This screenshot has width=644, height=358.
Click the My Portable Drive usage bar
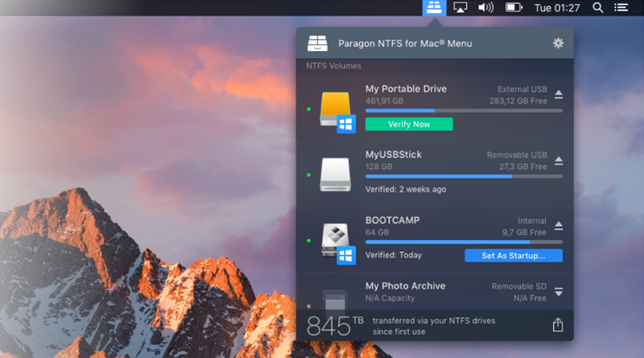(464, 111)
